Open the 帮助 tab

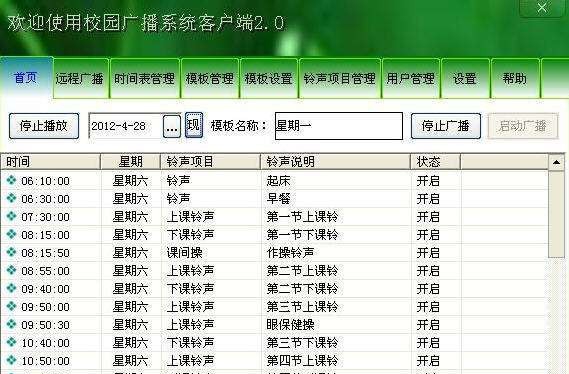pos(515,78)
